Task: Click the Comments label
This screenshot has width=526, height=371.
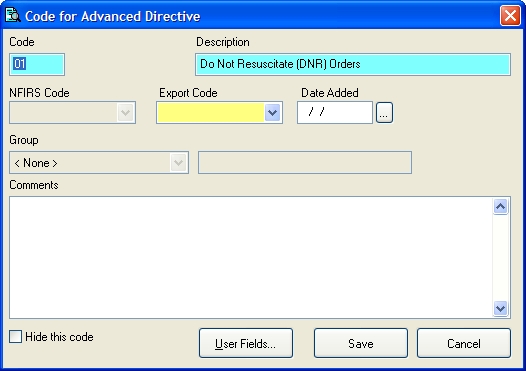Action: pos(34,185)
